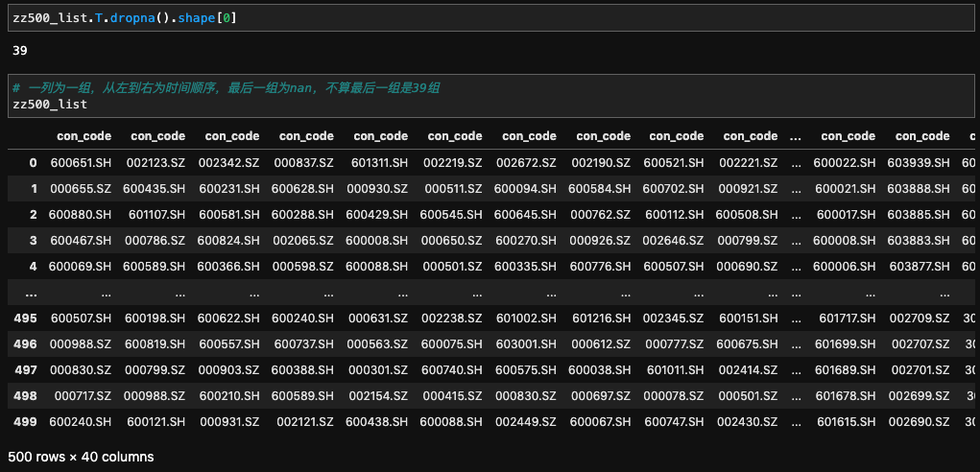The image size is (980, 472).
Task: Select cell 601699.SH in row 496
Action: tap(846, 344)
